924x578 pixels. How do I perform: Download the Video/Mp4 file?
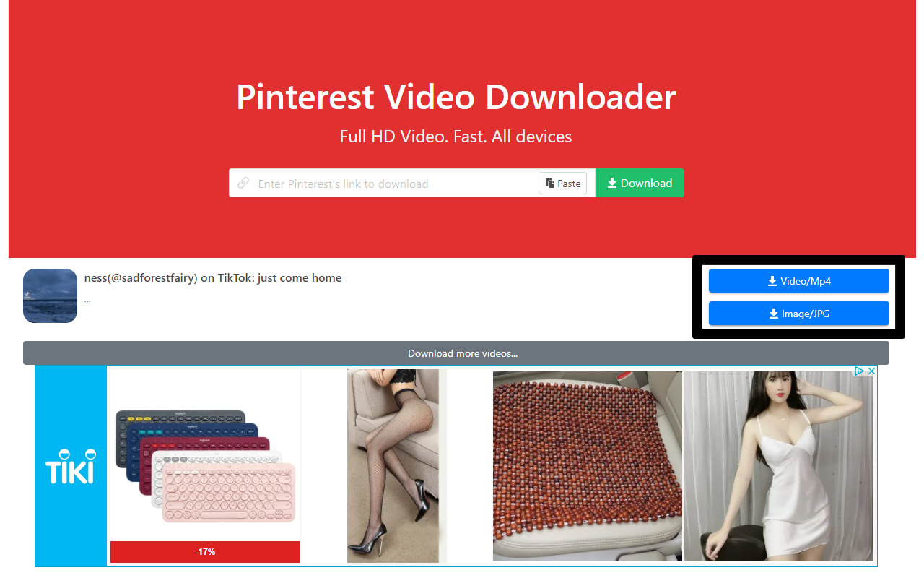pos(799,281)
